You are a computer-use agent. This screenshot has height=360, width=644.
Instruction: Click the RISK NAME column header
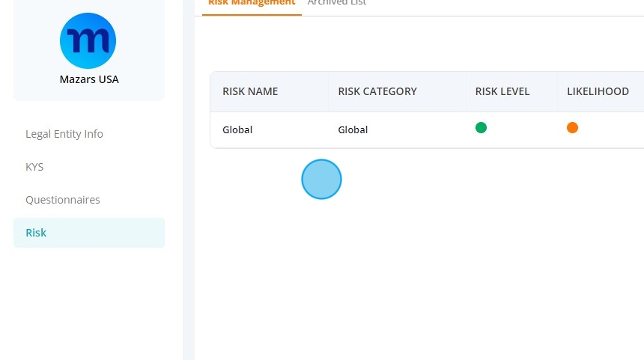(x=250, y=91)
